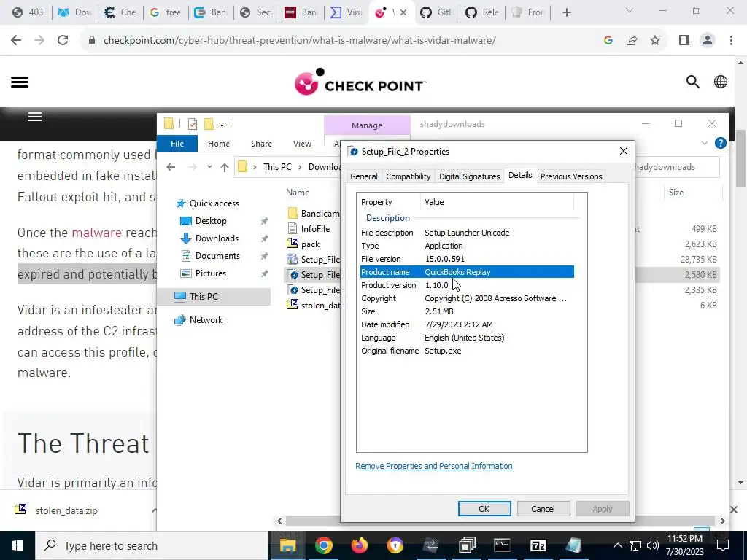Click Cancel in Properties dialog
The image size is (747, 560).
click(x=543, y=508)
